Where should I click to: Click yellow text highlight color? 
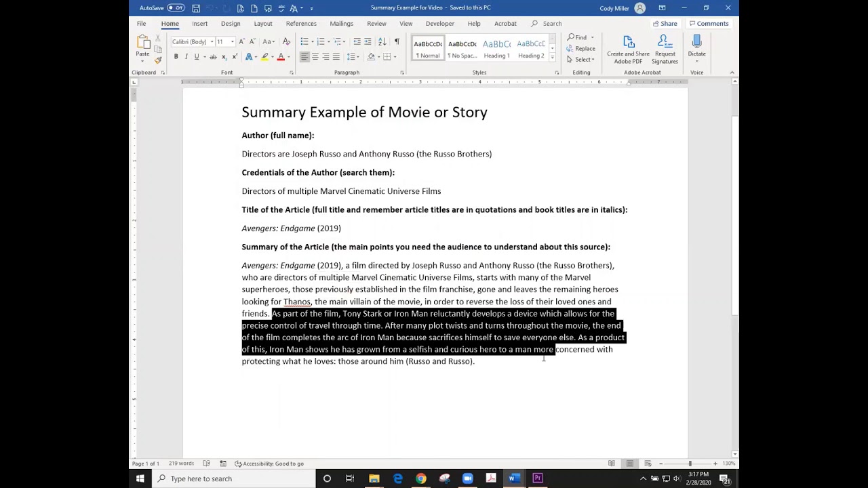tap(264, 57)
